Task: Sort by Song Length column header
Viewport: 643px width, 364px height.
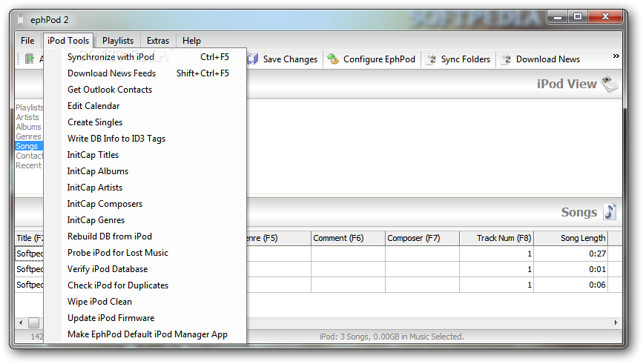Action: [571, 238]
